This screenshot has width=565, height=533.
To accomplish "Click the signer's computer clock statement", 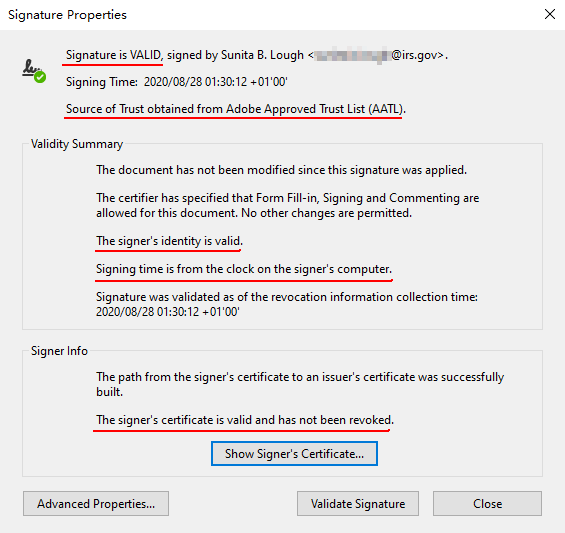I will [x=244, y=269].
